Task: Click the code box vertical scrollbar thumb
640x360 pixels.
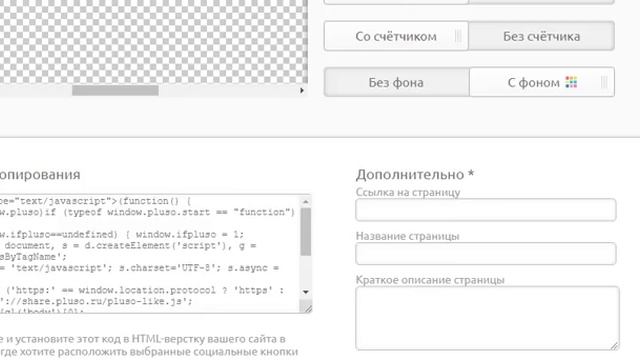Action: click(306, 231)
